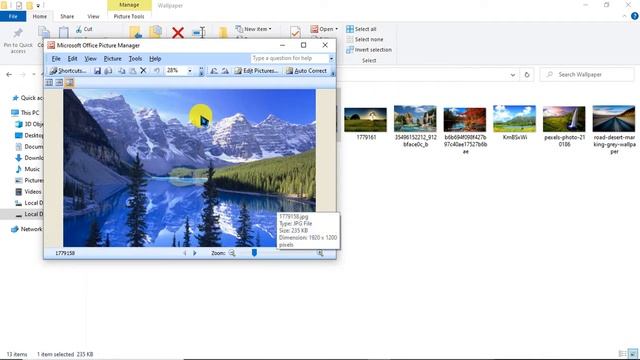
Task: Click the Properties checkmark icon
Action: [x=296, y=32]
